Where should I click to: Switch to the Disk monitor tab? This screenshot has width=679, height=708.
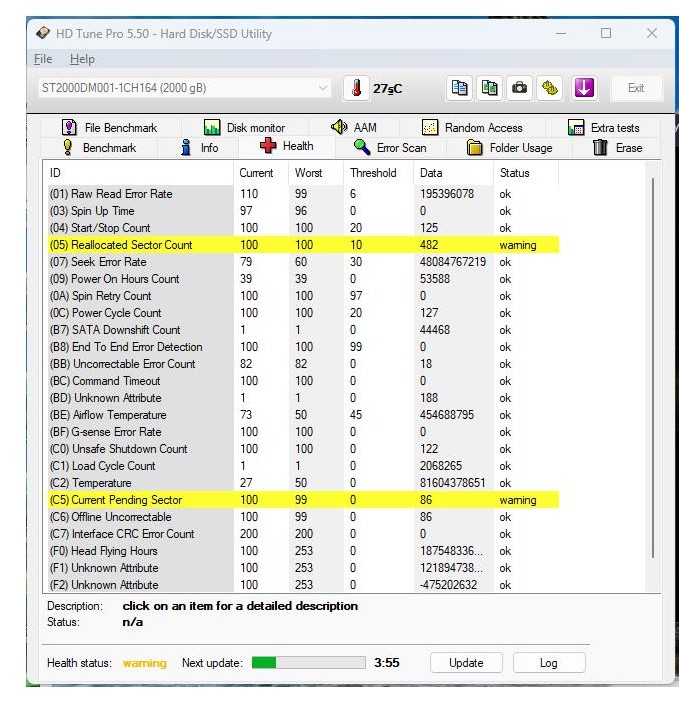coord(245,128)
